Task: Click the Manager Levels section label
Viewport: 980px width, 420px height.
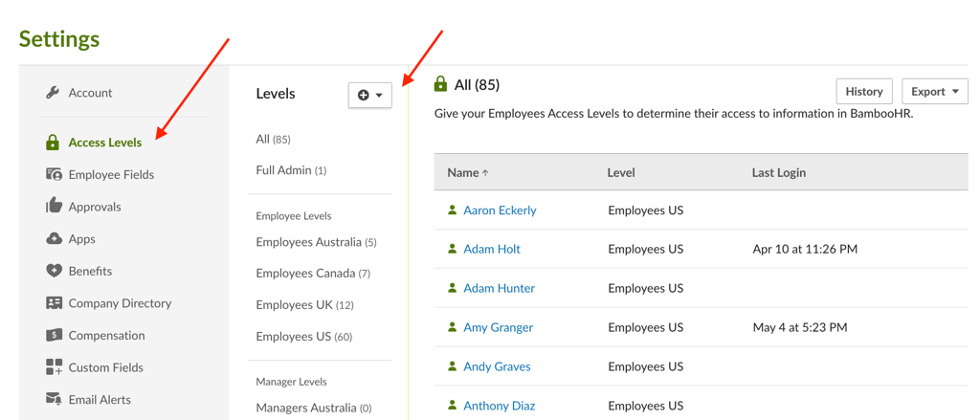Action: tap(291, 381)
